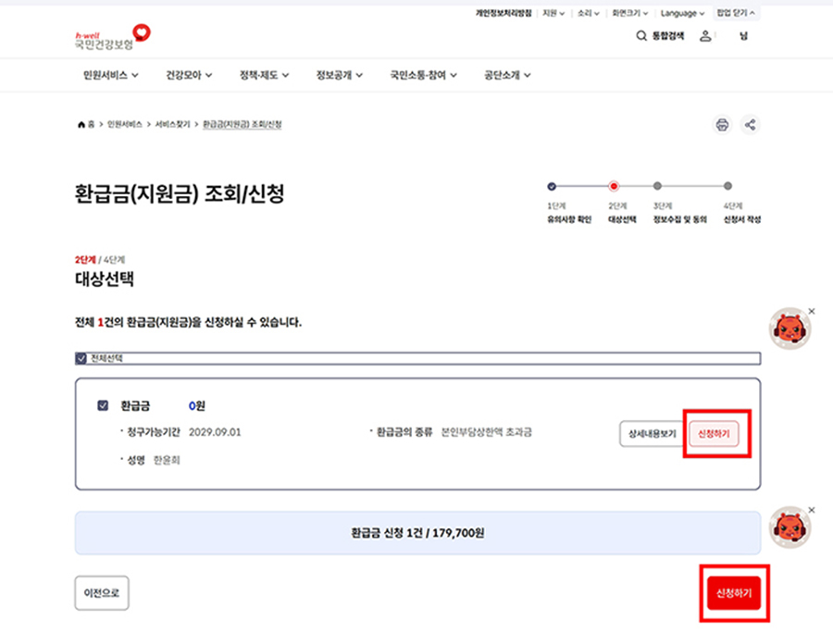Click step 4 신청서 작성 marker
The width and height of the screenshot is (833, 644).
click(x=727, y=186)
